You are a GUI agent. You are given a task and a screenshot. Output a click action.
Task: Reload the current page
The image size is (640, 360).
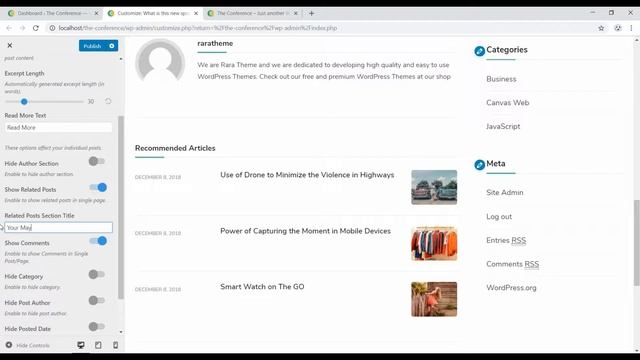(36, 28)
